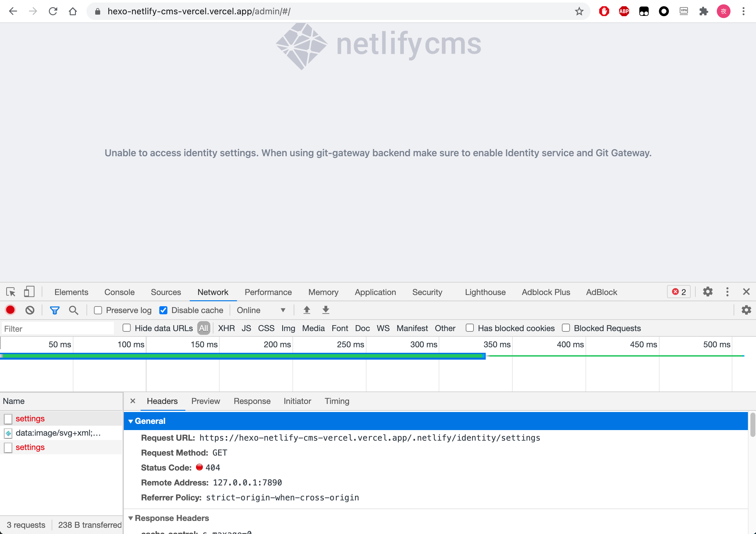Collapse the Response Headers section
The height and width of the screenshot is (534, 756).
click(131, 518)
